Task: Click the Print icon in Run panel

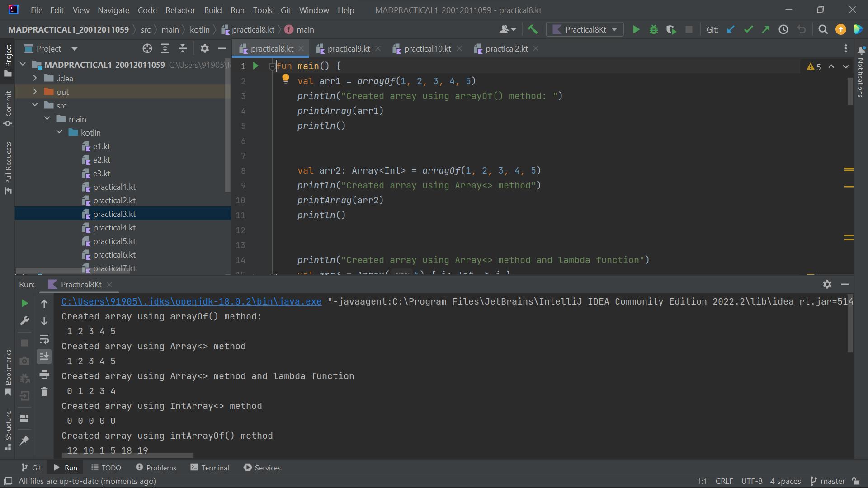Action: coord(44,375)
